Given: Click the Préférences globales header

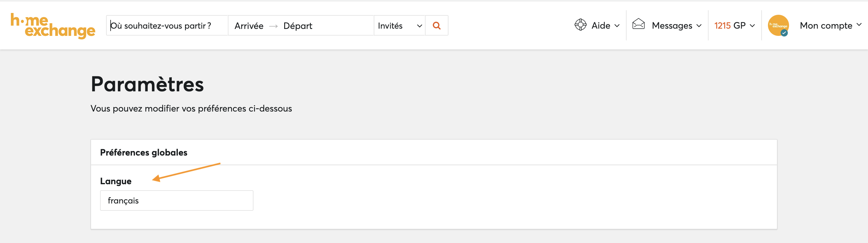Looking at the screenshot, I should tap(143, 152).
